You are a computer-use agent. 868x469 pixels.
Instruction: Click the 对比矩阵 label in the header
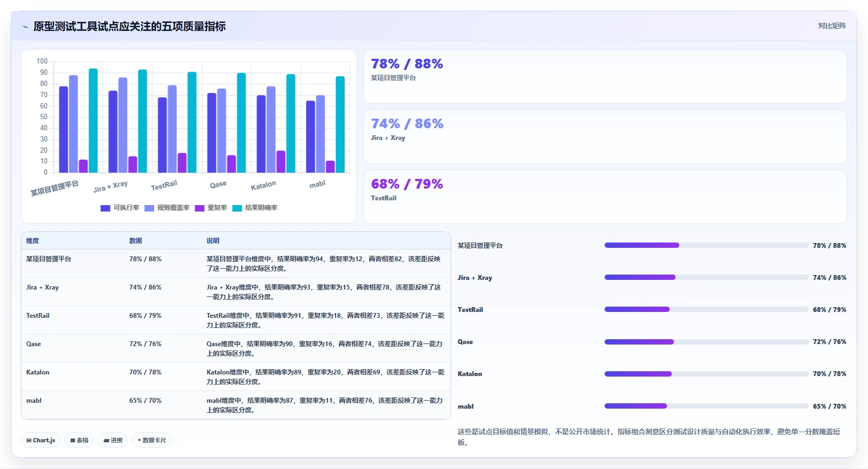tap(832, 26)
